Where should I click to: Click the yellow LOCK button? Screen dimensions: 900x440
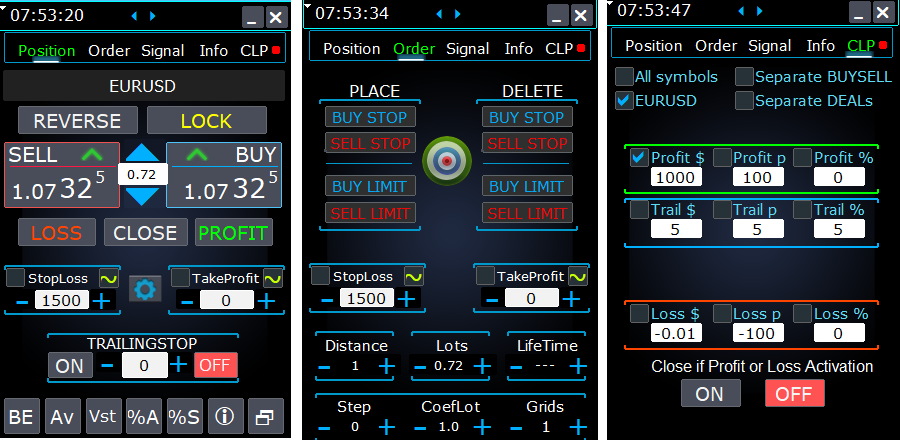207,120
